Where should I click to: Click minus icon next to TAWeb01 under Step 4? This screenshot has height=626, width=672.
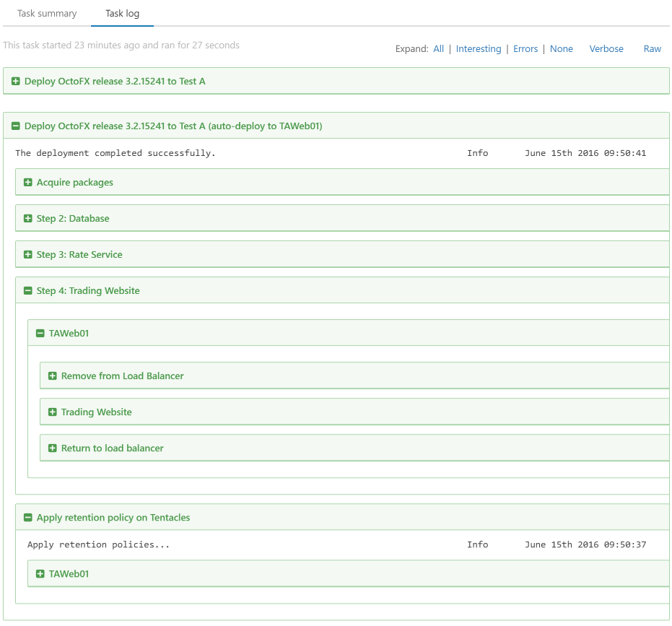click(40, 334)
